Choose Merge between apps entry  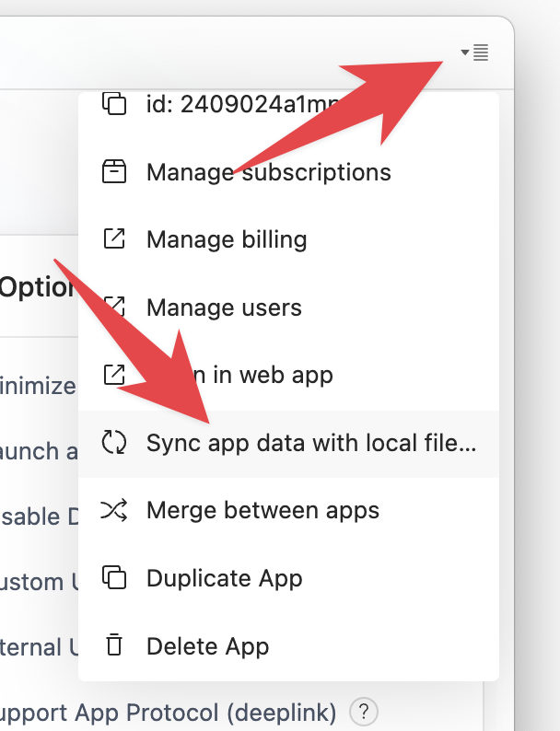click(x=288, y=510)
